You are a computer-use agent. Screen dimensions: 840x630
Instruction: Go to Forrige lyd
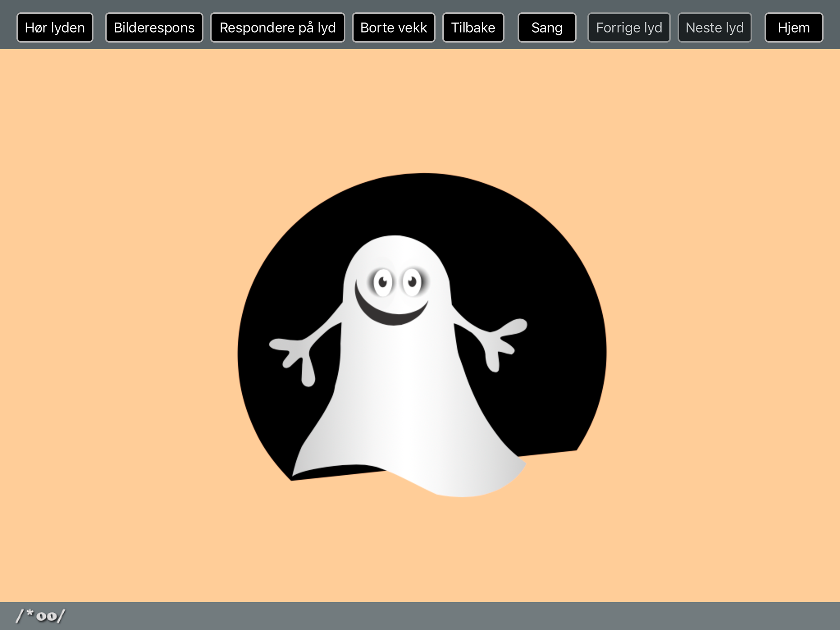[629, 28]
